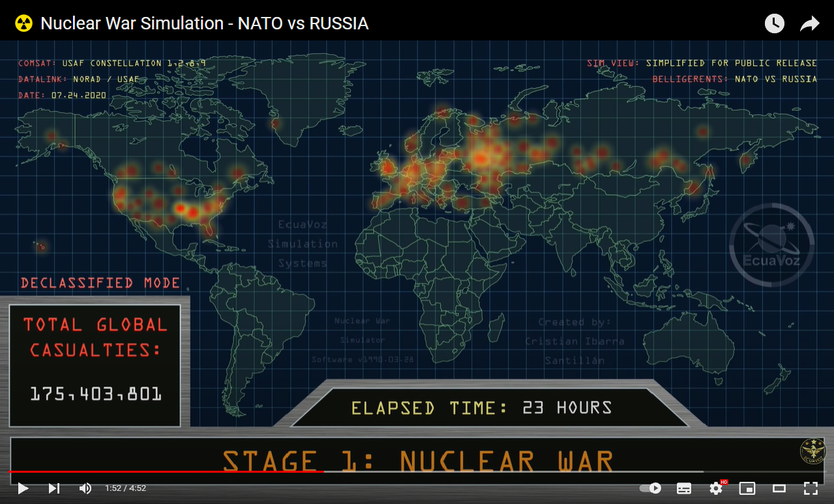This screenshot has width=834, height=504.
Task: Click the EcuaVoz channel watermark badge
Action: tap(812, 451)
